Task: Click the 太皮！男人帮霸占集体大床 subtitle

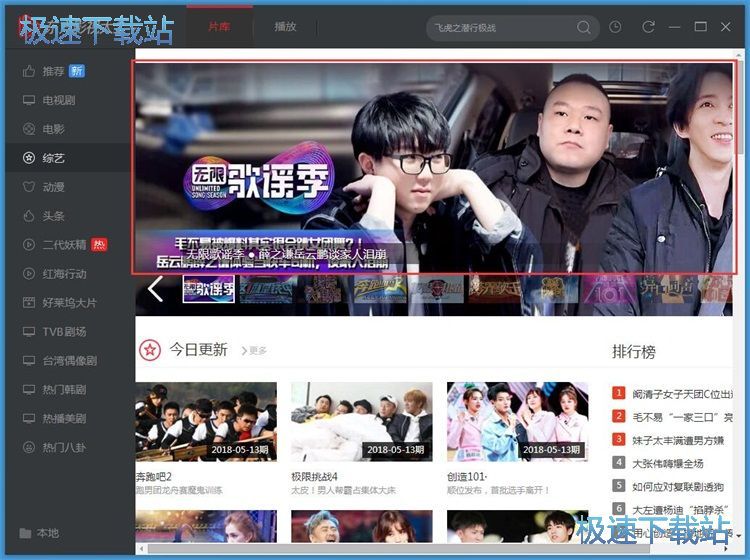Action: click(x=343, y=491)
